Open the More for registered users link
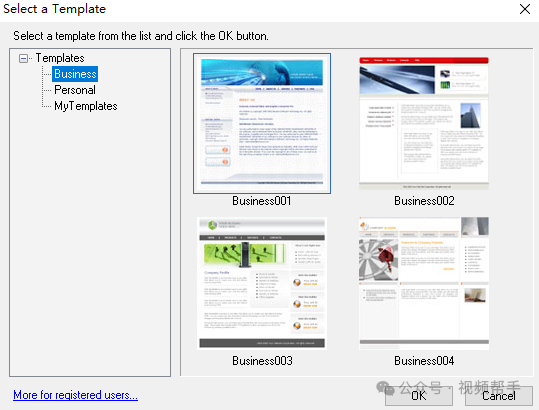 75,395
